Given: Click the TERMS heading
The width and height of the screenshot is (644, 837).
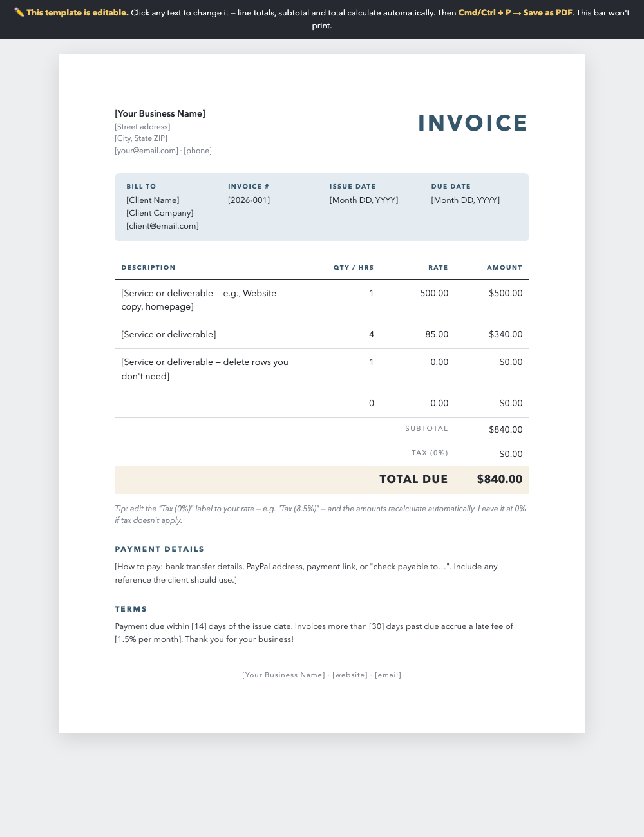Looking at the screenshot, I should coord(131,609).
